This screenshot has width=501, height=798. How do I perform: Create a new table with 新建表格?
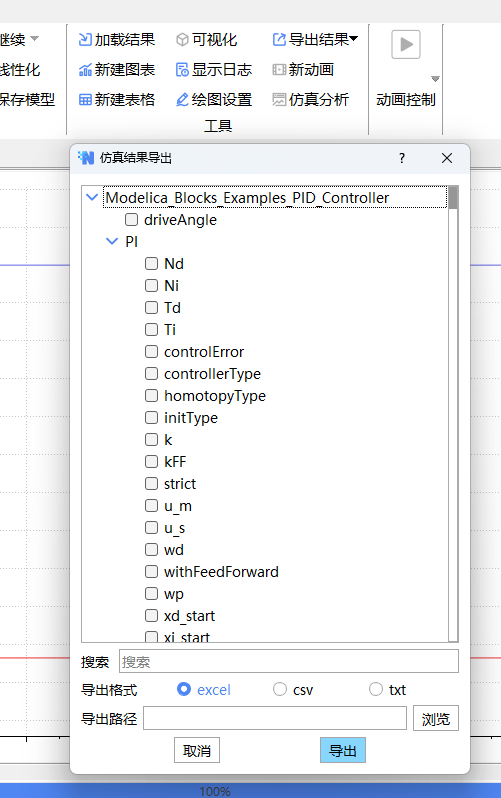[x=117, y=100]
